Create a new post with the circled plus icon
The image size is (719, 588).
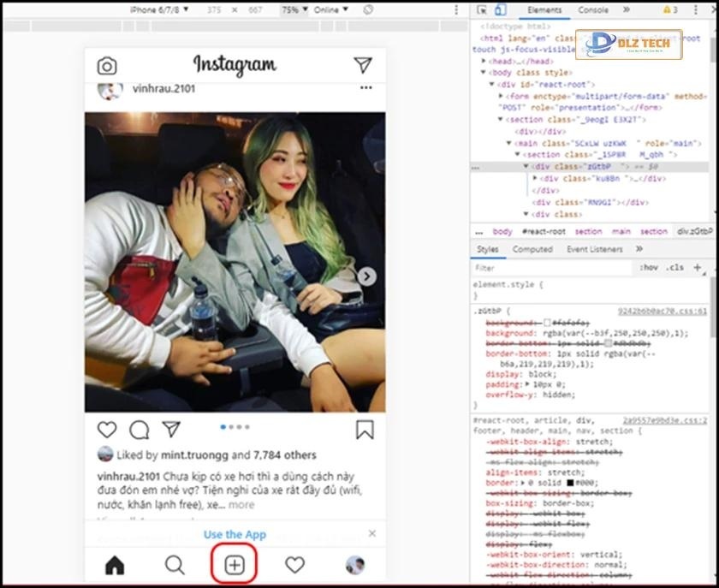click(234, 565)
